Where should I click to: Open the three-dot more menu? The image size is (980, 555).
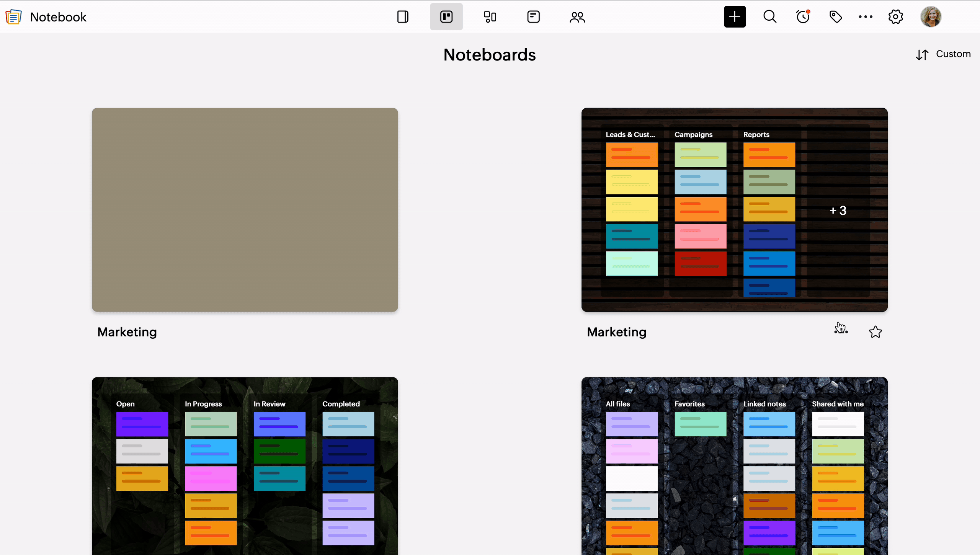865,17
